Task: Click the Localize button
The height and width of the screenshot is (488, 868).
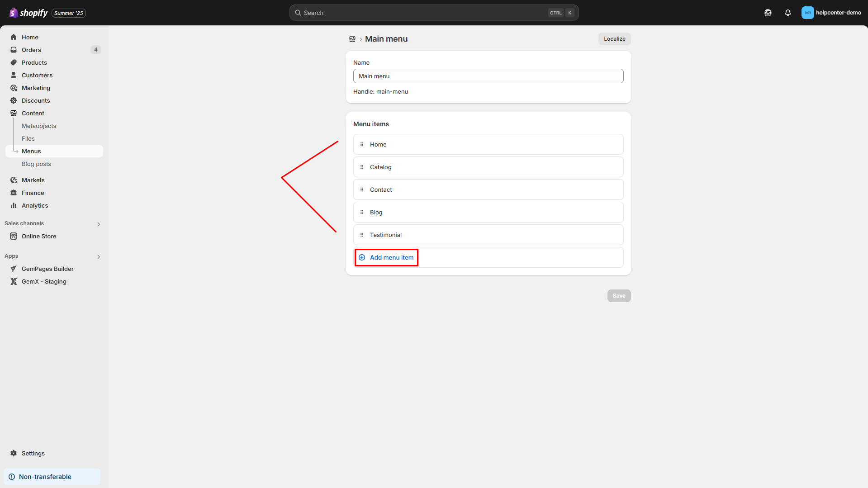Action: tap(614, 39)
